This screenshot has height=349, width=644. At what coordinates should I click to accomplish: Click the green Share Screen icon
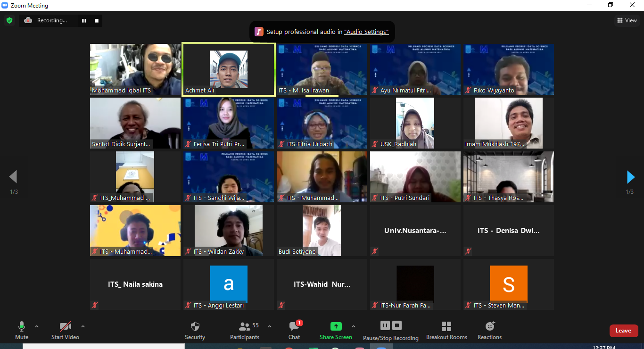point(336,326)
